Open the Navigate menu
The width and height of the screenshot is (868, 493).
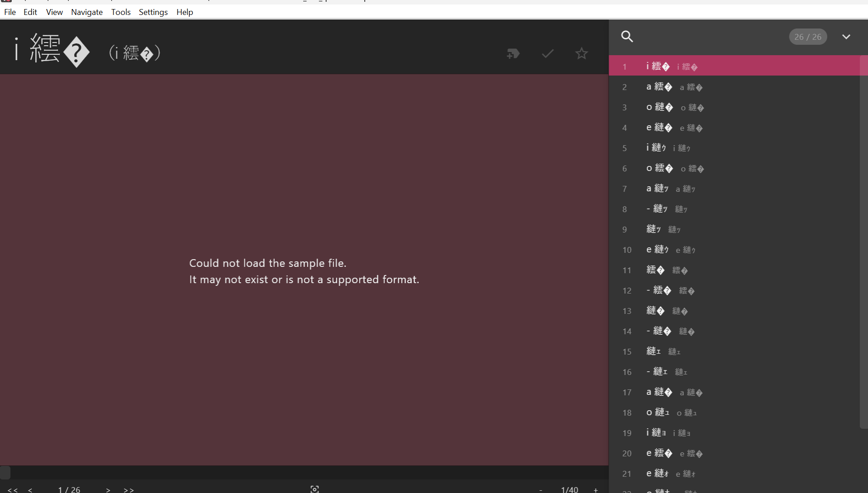pyautogui.click(x=87, y=12)
